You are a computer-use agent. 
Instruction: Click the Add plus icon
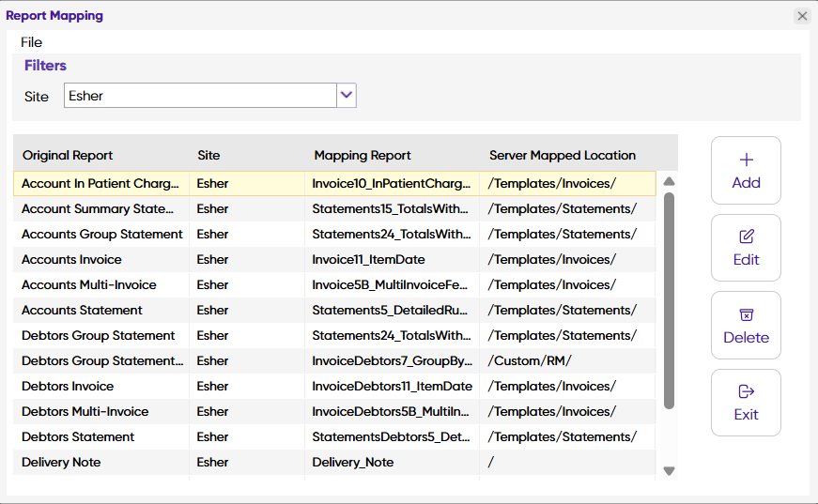(x=747, y=160)
